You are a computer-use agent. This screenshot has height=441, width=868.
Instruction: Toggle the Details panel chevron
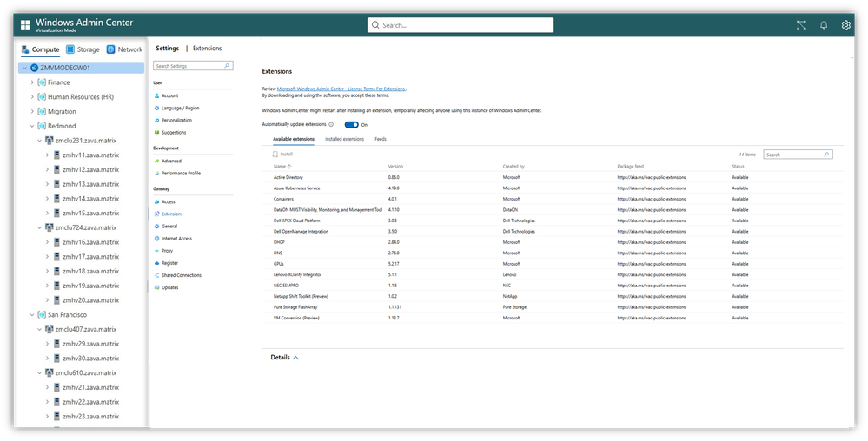(295, 358)
